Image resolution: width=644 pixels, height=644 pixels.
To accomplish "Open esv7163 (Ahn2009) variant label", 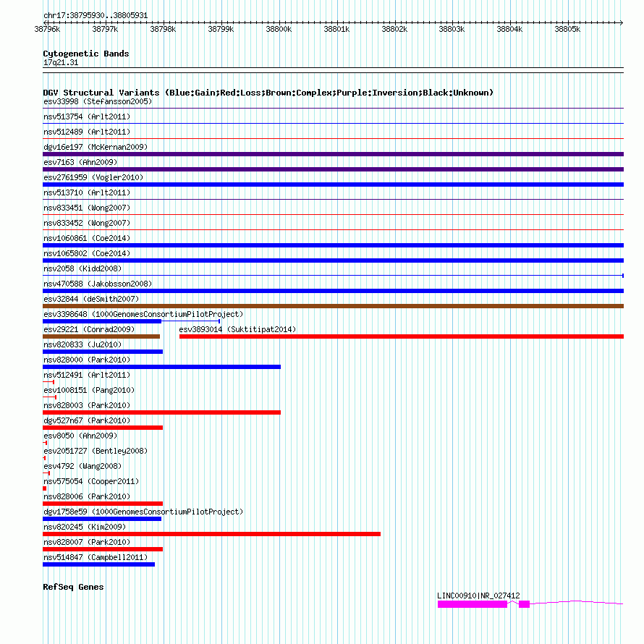I will [80, 162].
